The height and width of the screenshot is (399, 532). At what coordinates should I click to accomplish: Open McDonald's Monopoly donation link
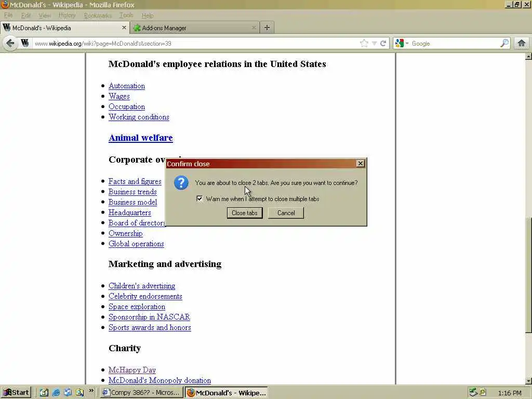(159, 380)
